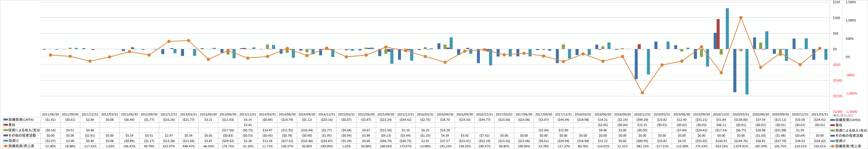Click the cell showing $56.81
Image resolution: width=868 pixels, height=149 pixels.
pyautogui.click(x=761, y=141)
